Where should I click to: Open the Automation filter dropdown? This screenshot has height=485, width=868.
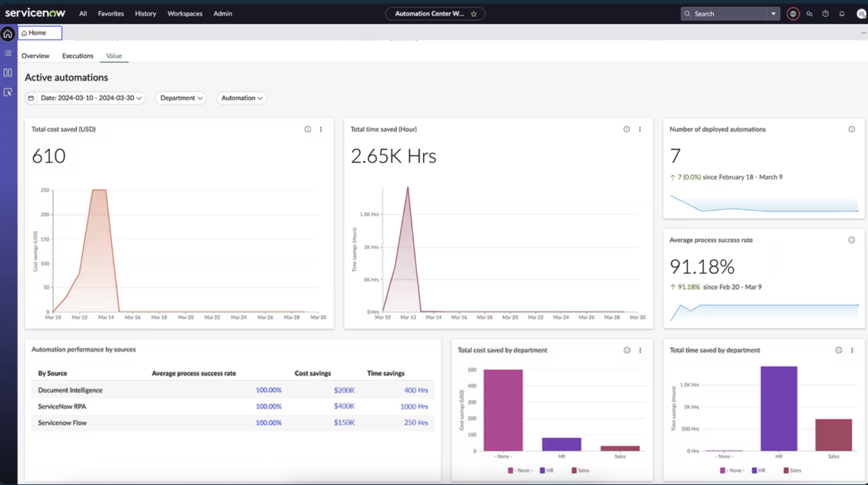[242, 98]
